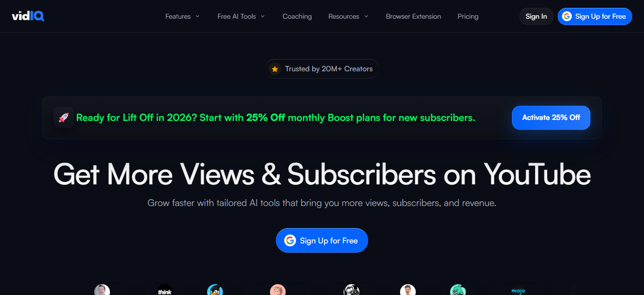The image size is (644, 295).
Task: Click the Sign In button
Action: (536, 16)
